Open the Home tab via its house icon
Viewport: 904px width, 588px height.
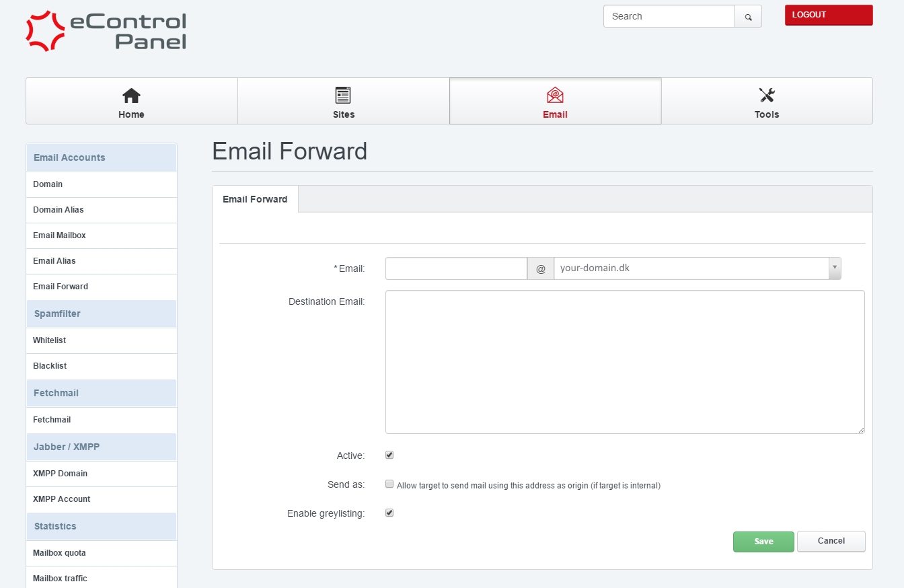[130, 96]
